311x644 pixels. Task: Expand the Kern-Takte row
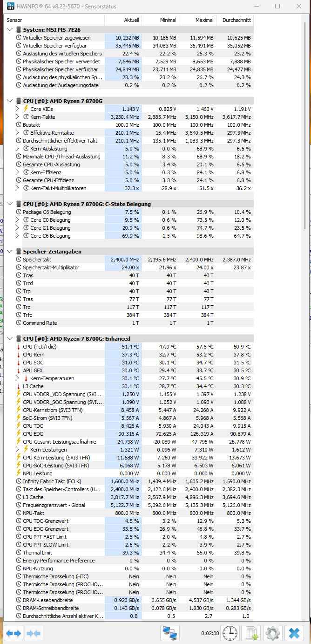click(x=18, y=117)
